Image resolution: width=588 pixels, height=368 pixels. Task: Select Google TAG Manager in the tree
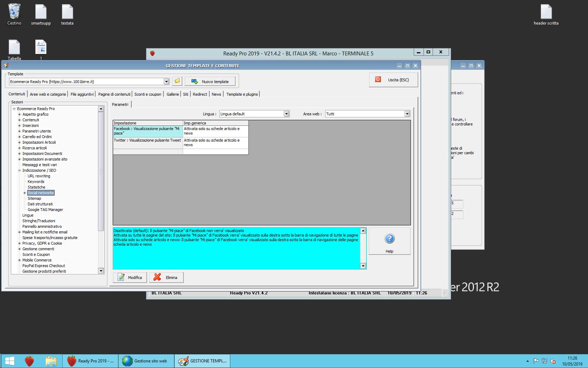click(45, 210)
